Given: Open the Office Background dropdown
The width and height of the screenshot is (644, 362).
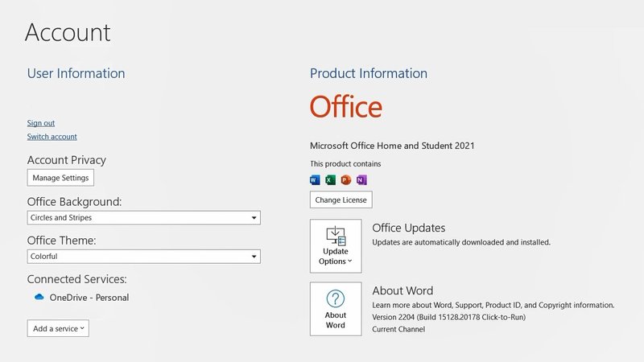Looking at the screenshot, I should [x=143, y=218].
